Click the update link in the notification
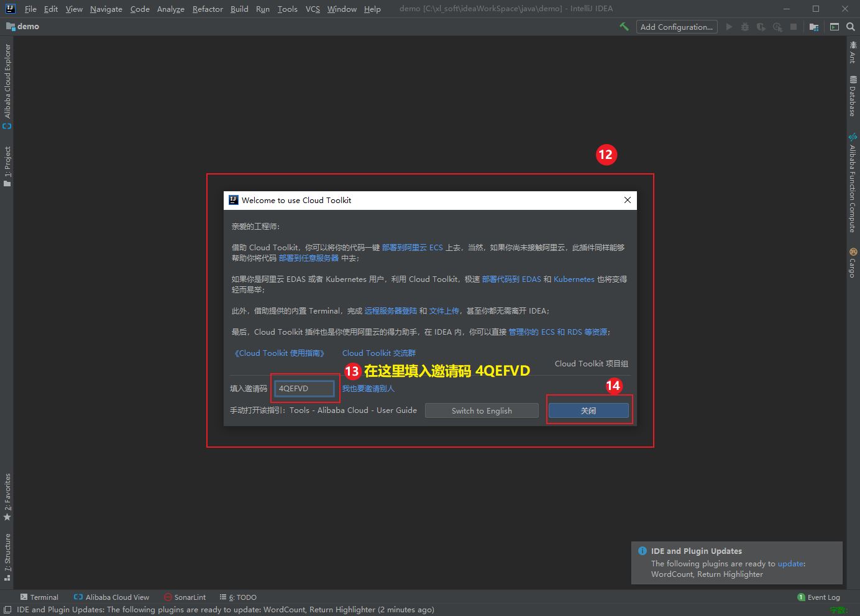Viewport: 860px width, 616px height. tap(790, 564)
